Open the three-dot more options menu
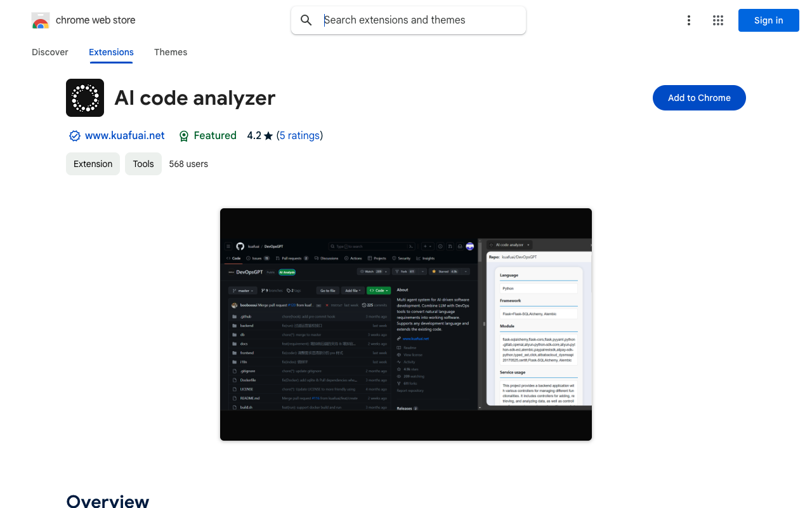812x508 pixels. [688, 20]
